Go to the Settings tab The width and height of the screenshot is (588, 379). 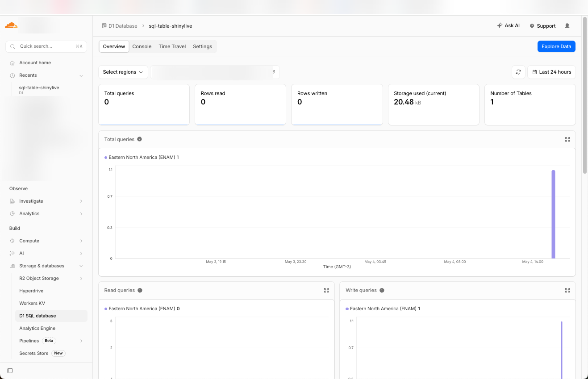[x=202, y=46]
